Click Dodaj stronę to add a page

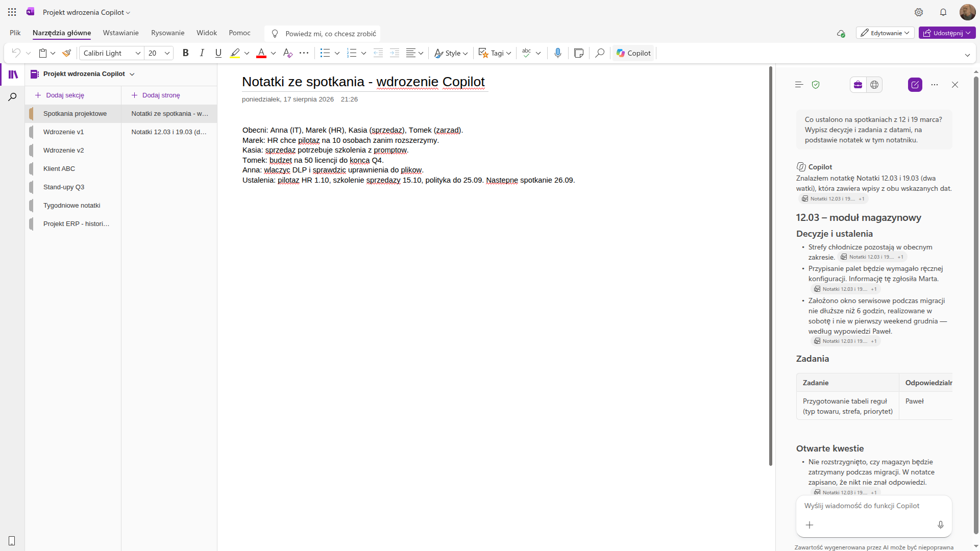click(x=156, y=95)
